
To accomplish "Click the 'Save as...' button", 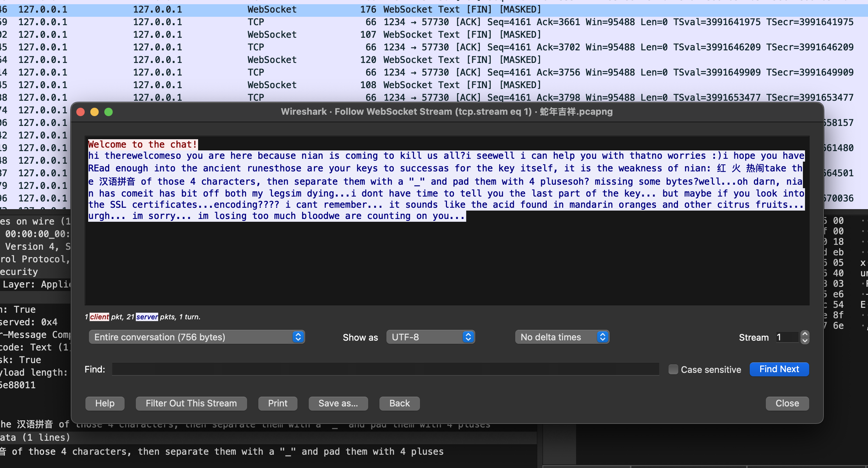I will coord(338,403).
